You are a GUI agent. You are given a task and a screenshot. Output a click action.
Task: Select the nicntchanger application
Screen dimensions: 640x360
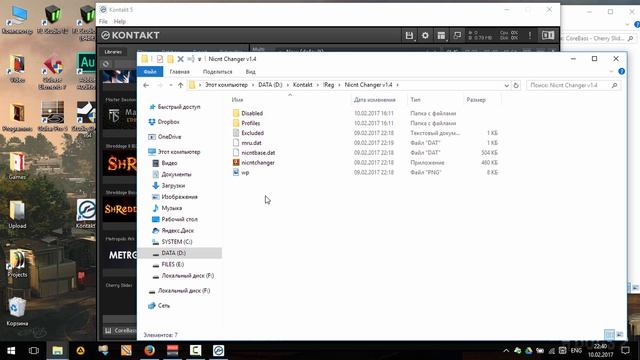click(258, 162)
